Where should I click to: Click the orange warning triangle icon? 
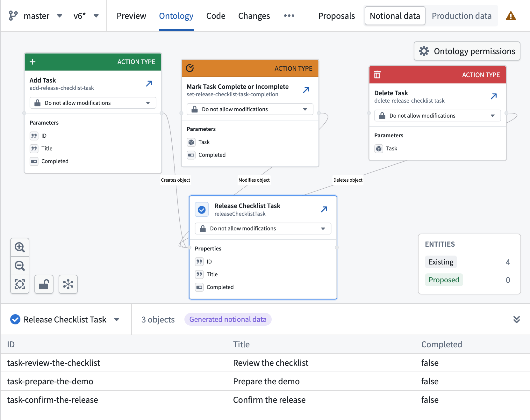pyautogui.click(x=511, y=16)
